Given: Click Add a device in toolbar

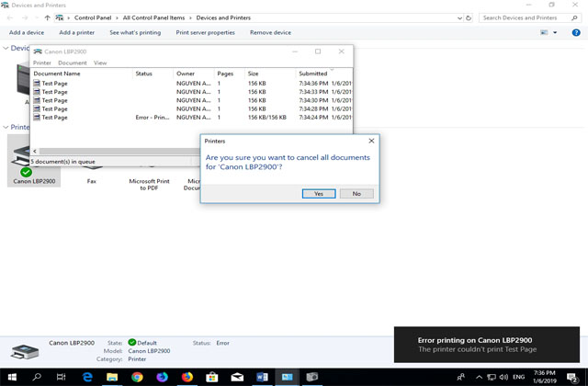Looking at the screenshot, I should click(27, 33).
